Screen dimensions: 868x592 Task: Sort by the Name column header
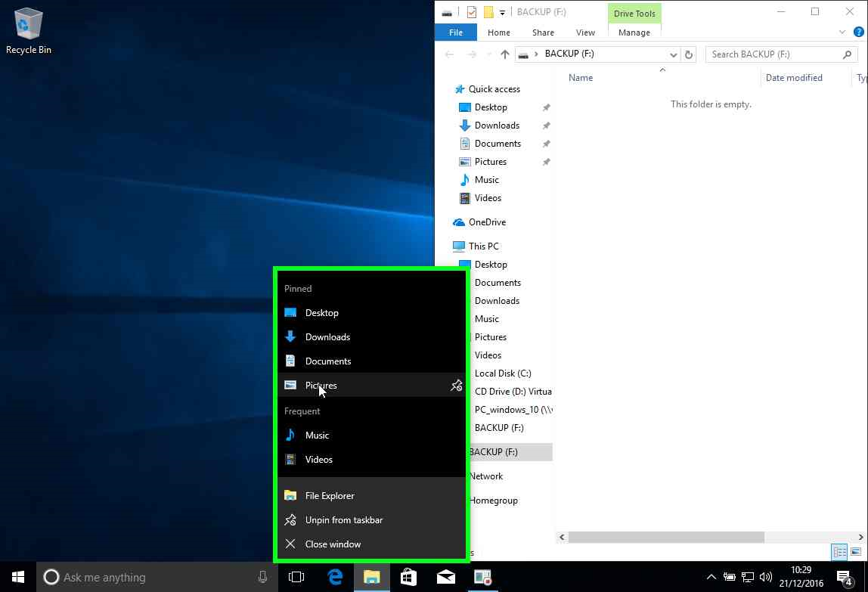[x=580, y=78]
